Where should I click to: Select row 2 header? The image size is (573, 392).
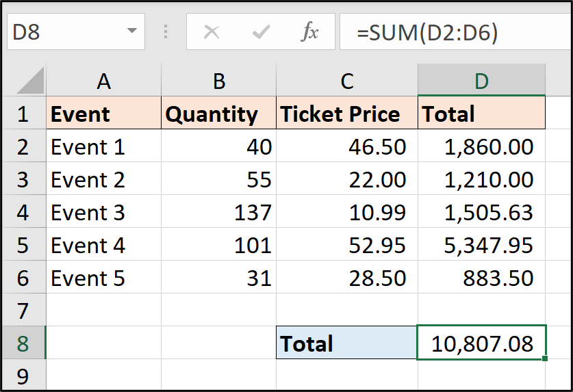point(23,146)
